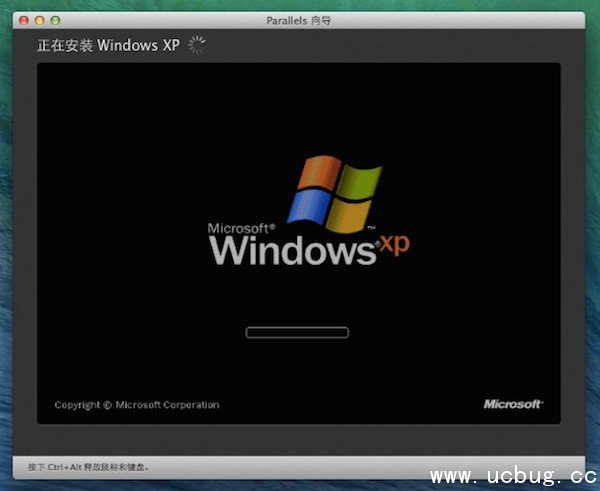The height and width of the screenshot is (491, 600).
Task: Minimize the Parallels wizard window
Action: click(x=39, y=20)
